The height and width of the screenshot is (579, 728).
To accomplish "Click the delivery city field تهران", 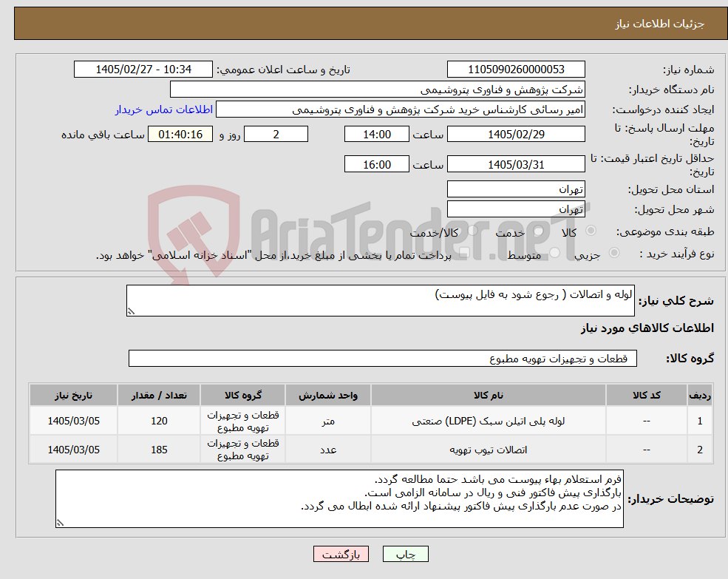I will (x=516, y=209).
